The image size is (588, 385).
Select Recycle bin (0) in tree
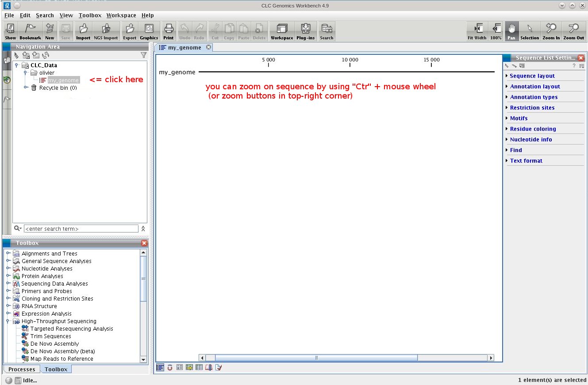(x=58, y=88)
